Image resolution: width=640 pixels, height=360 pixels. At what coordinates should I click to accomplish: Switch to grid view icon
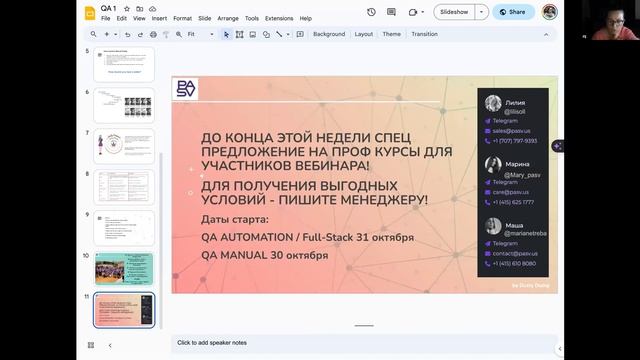[91, 345]
